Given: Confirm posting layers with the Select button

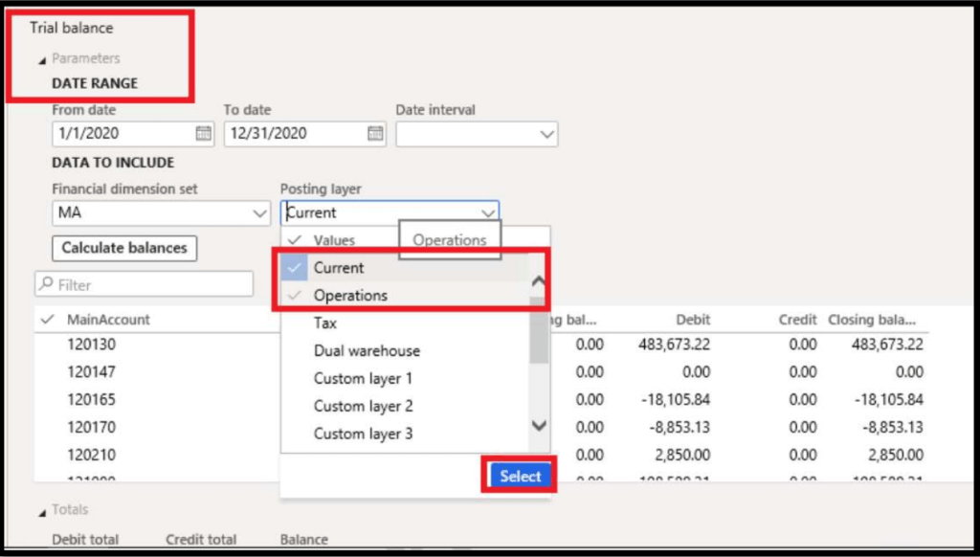Looking at the screenshot, I should [518, 476].
